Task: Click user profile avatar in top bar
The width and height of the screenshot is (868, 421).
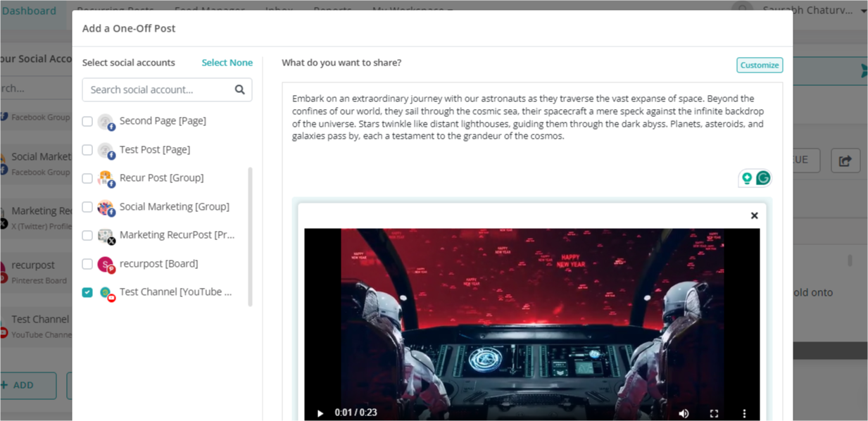Action: (741, 10)
